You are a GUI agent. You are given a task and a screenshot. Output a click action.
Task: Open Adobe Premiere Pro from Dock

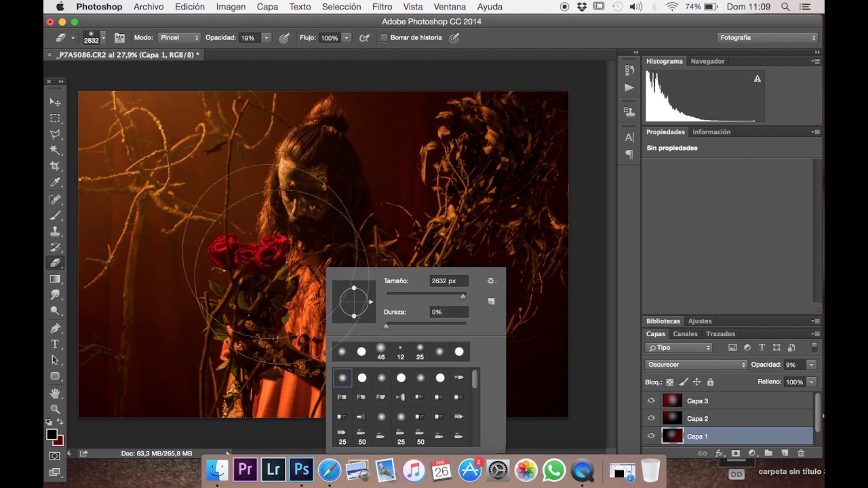(245, 470)
